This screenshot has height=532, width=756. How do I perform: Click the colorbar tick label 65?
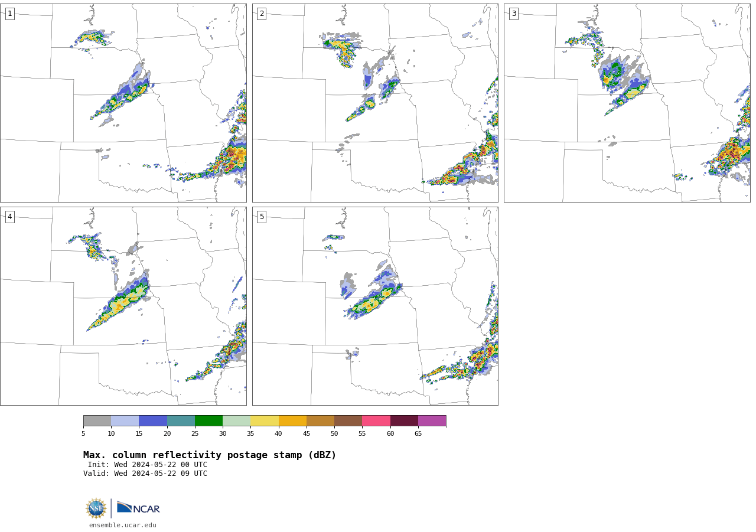point(418,434)
